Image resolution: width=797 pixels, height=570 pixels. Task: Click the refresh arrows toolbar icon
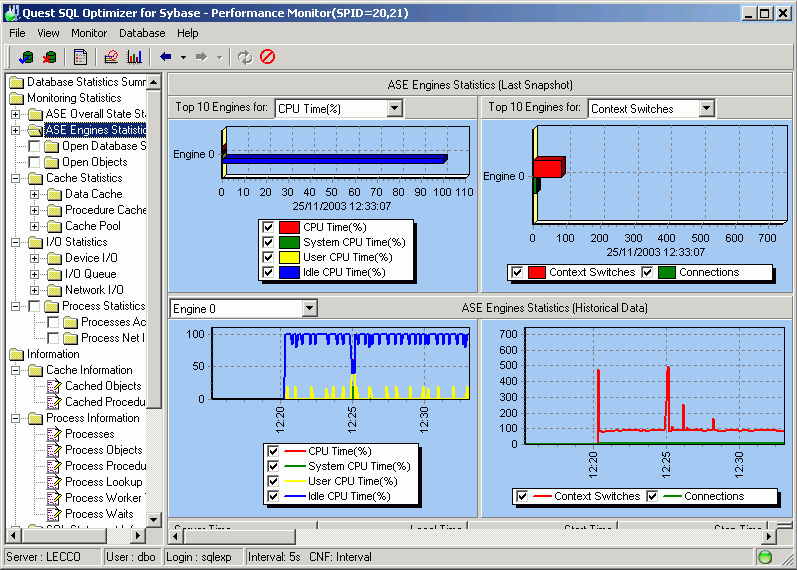tap(245, 57)
